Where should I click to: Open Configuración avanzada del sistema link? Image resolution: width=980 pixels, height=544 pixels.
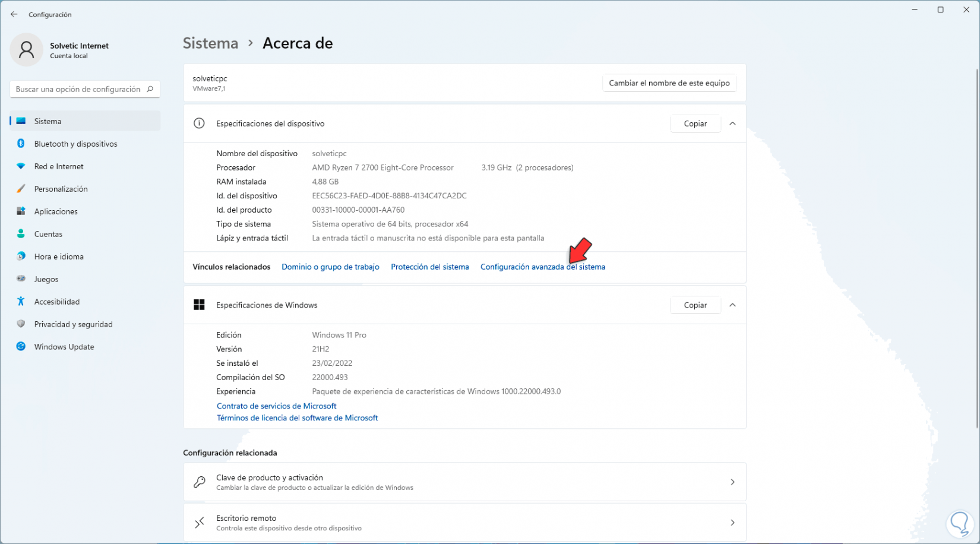pyautogui.click(x=543, y=267)
